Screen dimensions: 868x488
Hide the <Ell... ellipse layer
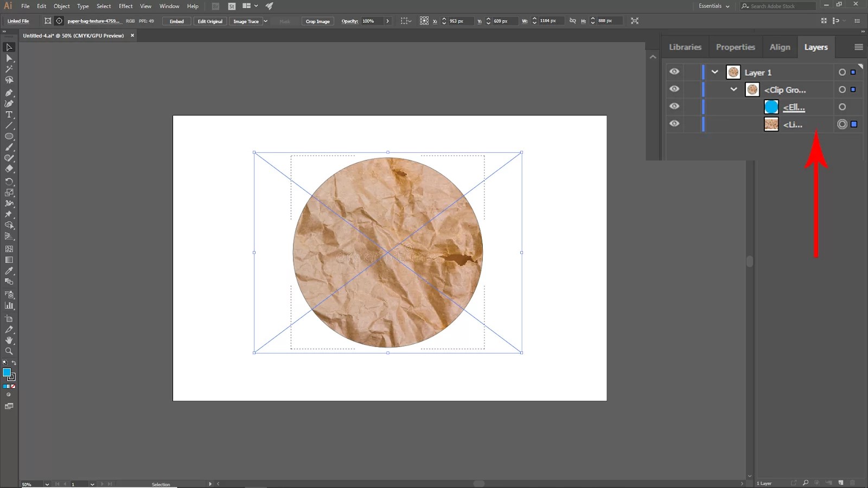click(674, 106)
